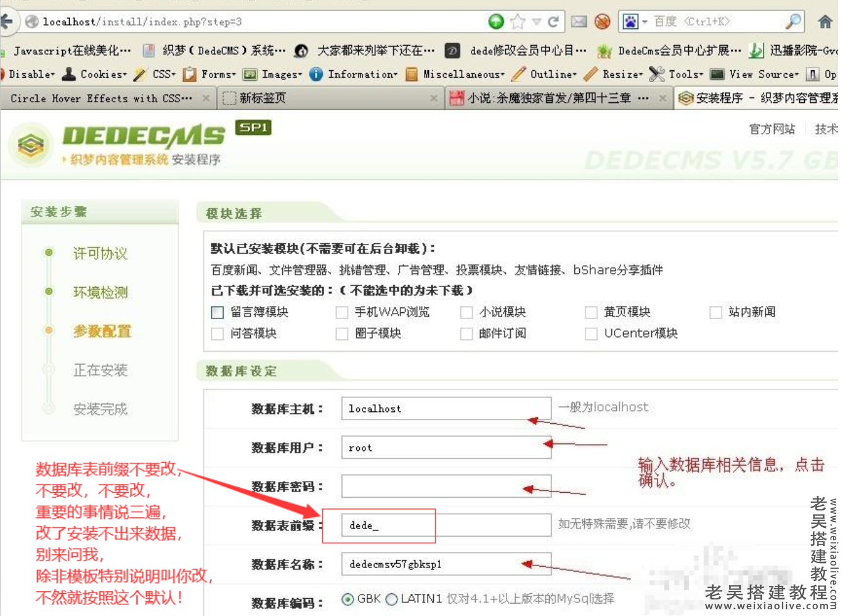The height and width of the screenshot is (616, 843).
Task: Open the Miscellaneous tools icon
Action: point(410,74)
